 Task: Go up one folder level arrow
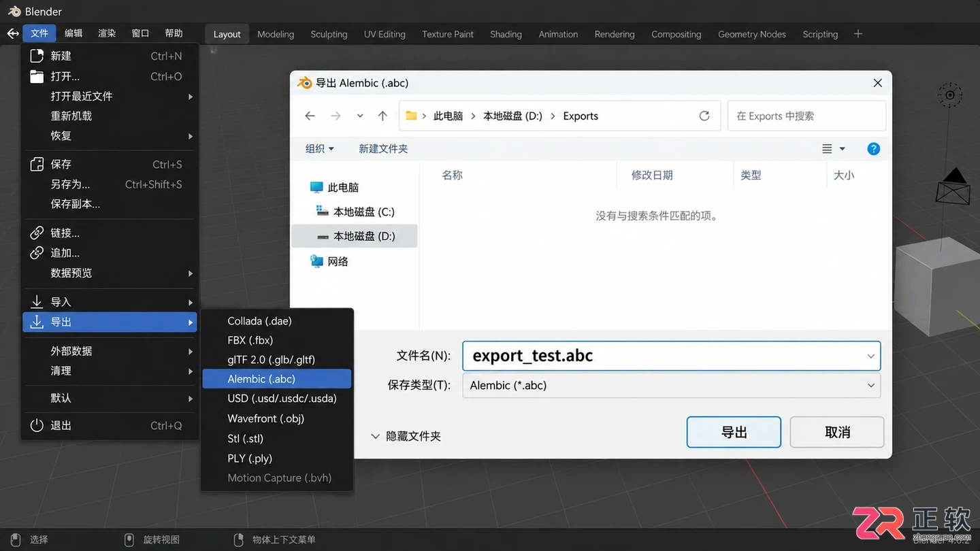tap(382, 116)
